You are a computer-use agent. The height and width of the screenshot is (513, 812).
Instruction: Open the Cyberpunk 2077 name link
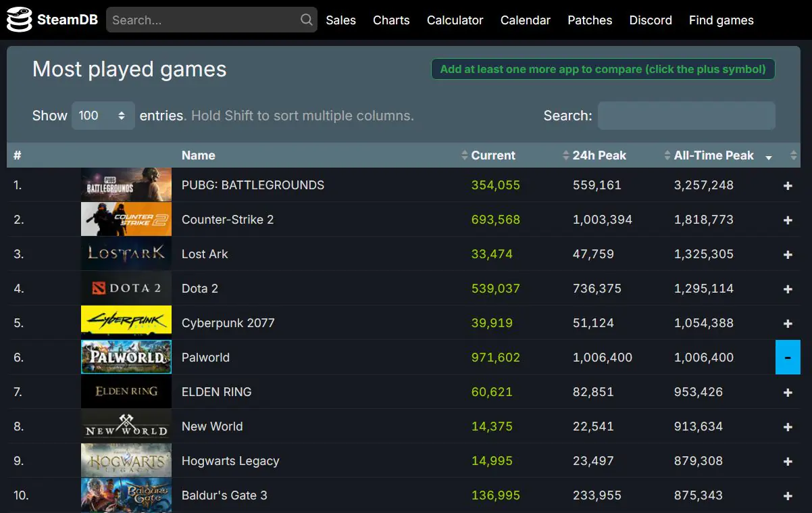tap(228, 323)
